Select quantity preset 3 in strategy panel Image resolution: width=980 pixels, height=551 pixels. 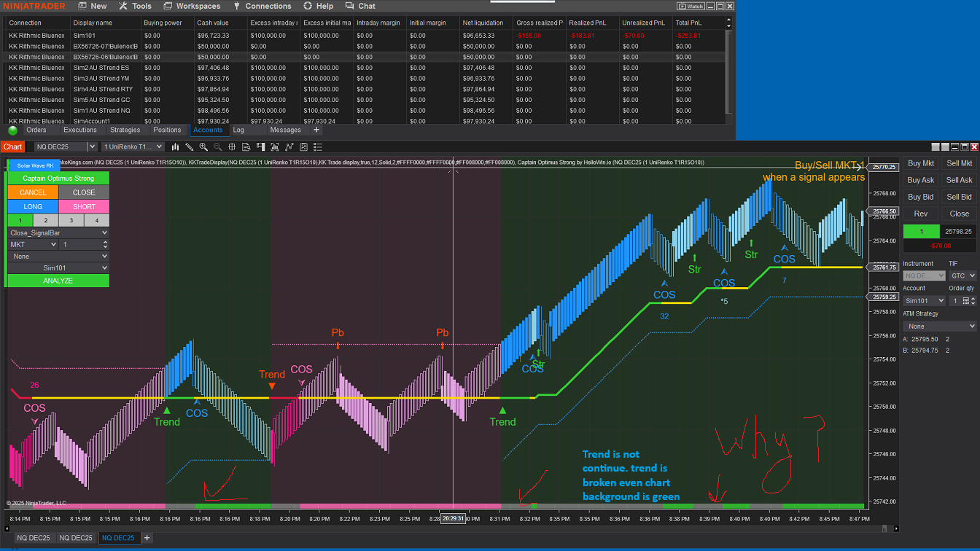(x=71, y=220)
